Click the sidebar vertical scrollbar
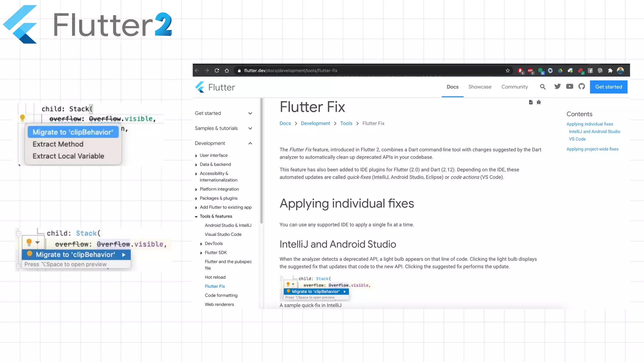 (261, 160)
